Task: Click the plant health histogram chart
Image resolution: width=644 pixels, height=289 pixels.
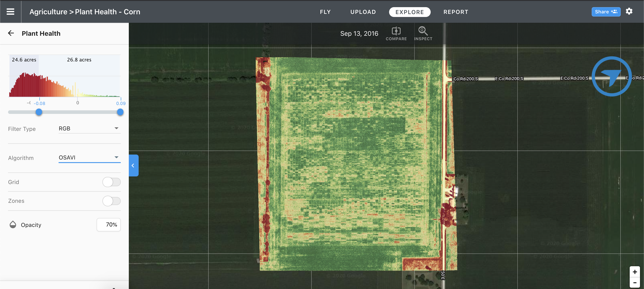Action: [64, 76]
